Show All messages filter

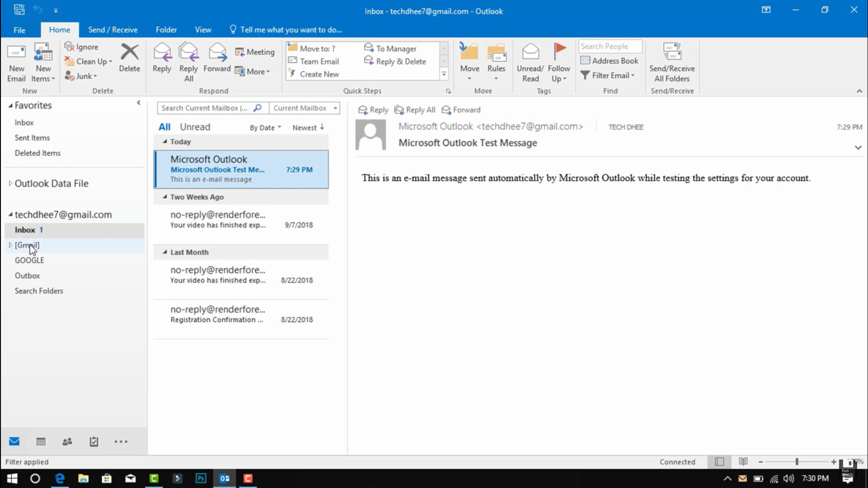pos(164,127)
